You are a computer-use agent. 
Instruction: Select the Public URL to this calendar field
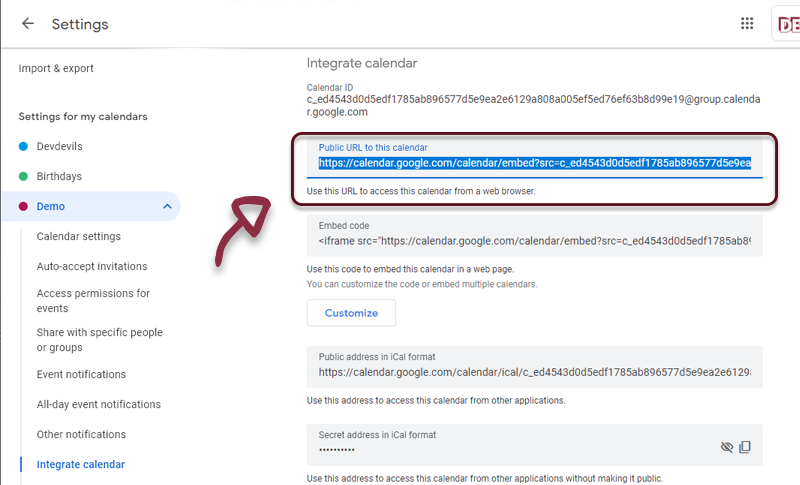point(534,163)
